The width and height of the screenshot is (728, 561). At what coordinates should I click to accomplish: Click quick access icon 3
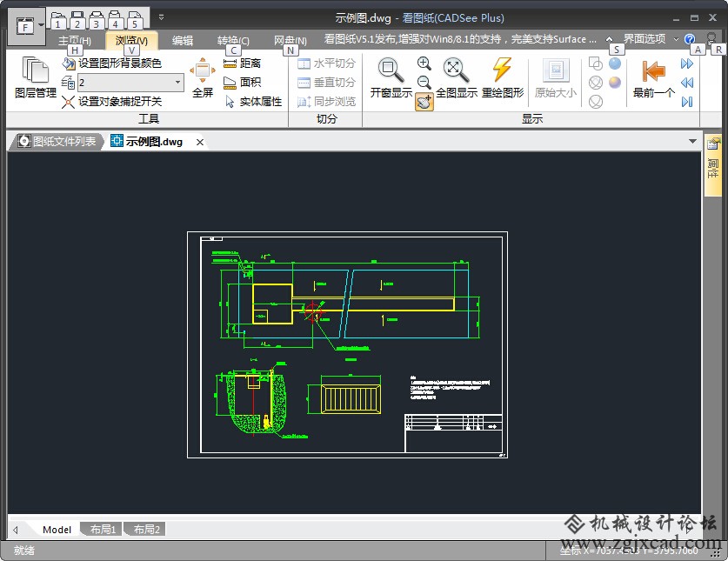coord(96,20)
